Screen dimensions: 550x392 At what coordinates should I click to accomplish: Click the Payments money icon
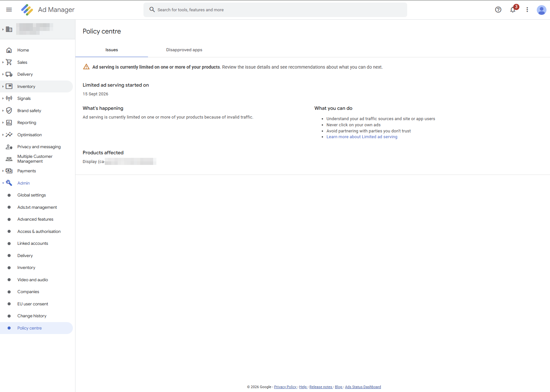pos(9,171)
